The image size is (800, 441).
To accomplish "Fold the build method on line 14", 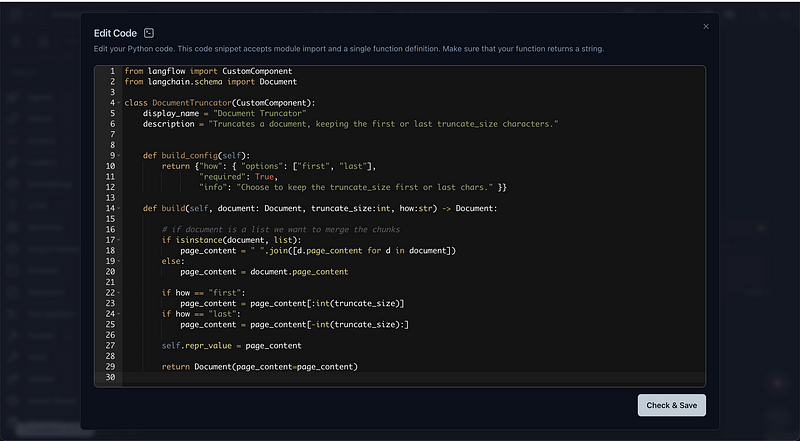I will click(x=119, y=208).
